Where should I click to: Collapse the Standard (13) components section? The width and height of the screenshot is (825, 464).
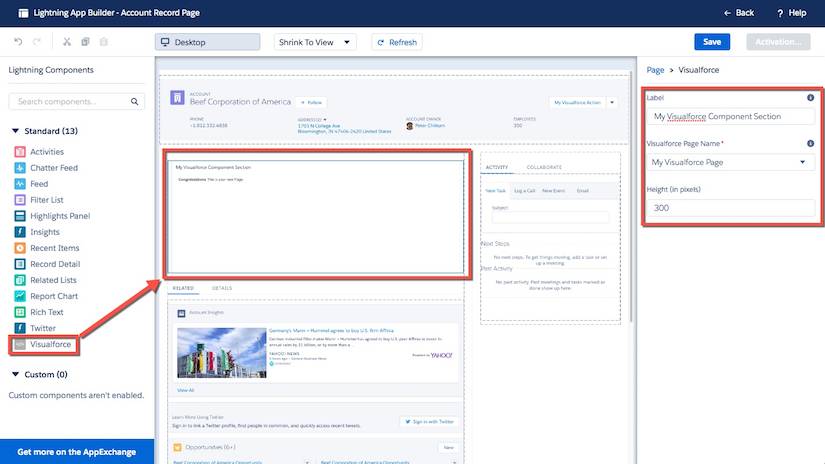[x=15, y=130]
